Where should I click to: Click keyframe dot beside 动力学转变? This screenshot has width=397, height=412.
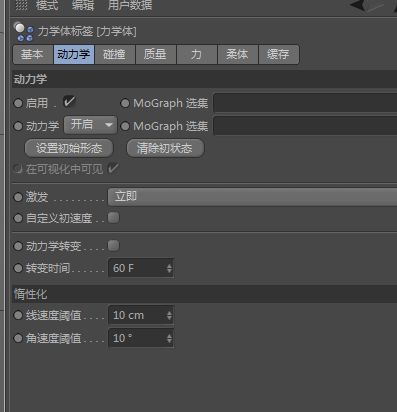click(18, 246)
